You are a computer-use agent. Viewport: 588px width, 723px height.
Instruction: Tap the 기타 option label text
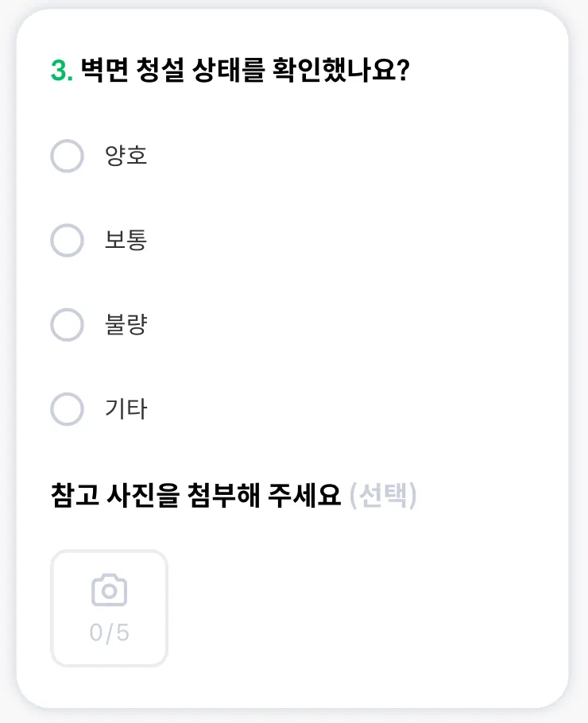point(126,410)
